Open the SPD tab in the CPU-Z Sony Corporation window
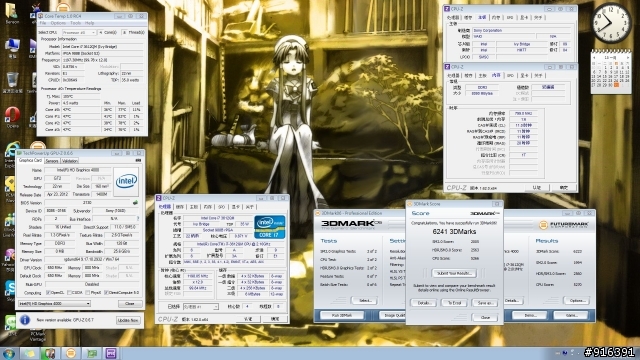Viewport: 640px width, 360px height. click(510, 18)
